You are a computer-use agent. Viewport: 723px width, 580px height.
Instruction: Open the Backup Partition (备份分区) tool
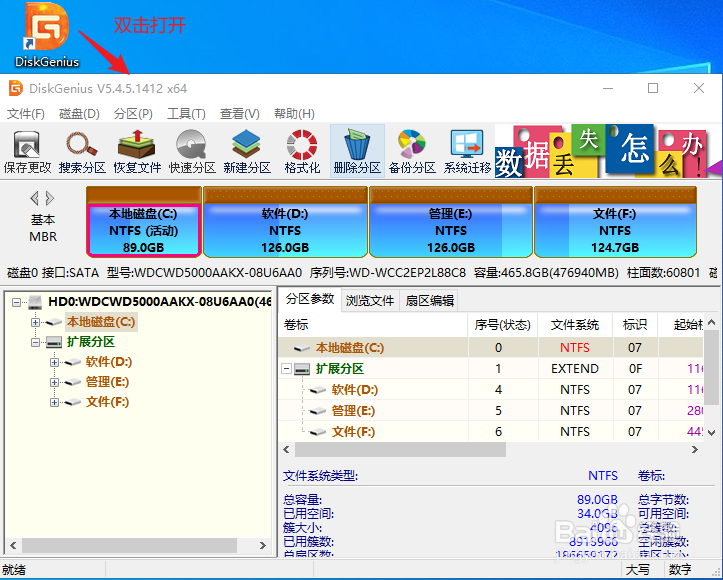[x=412, y=151]
